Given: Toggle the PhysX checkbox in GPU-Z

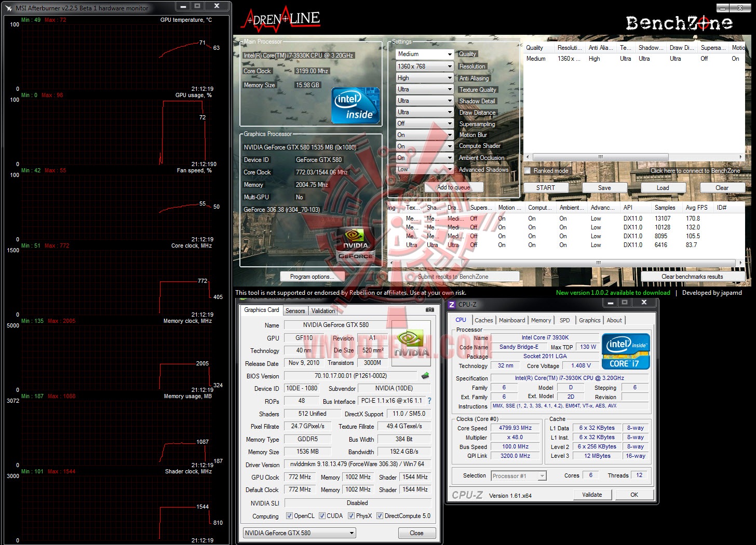Looking at the screenshot, I should (x=351, y=516).
